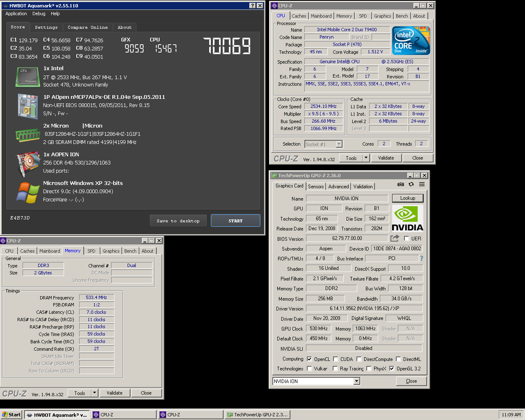The image size is (525, 420).
Task: Open Mainboard tab in CPU-Z CPU window
Action: click(x=321, y=16)
